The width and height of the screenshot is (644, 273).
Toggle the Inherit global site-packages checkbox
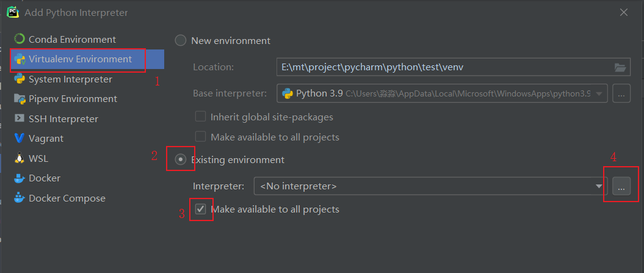pos(200,117)
